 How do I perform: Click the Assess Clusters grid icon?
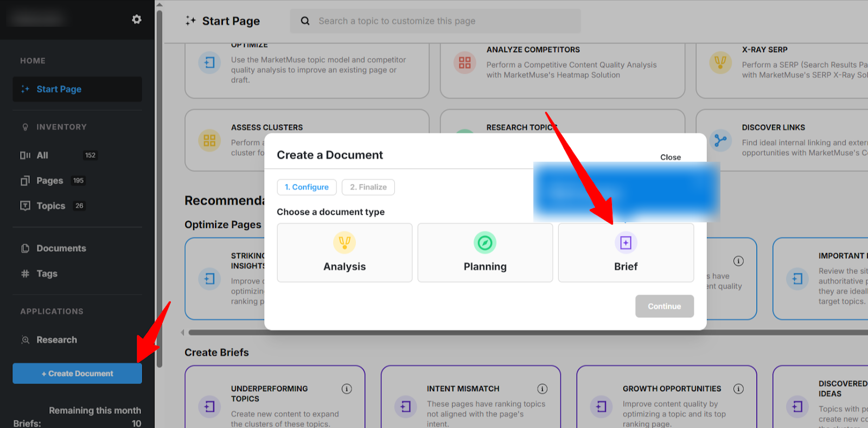(x=209, y=140)
